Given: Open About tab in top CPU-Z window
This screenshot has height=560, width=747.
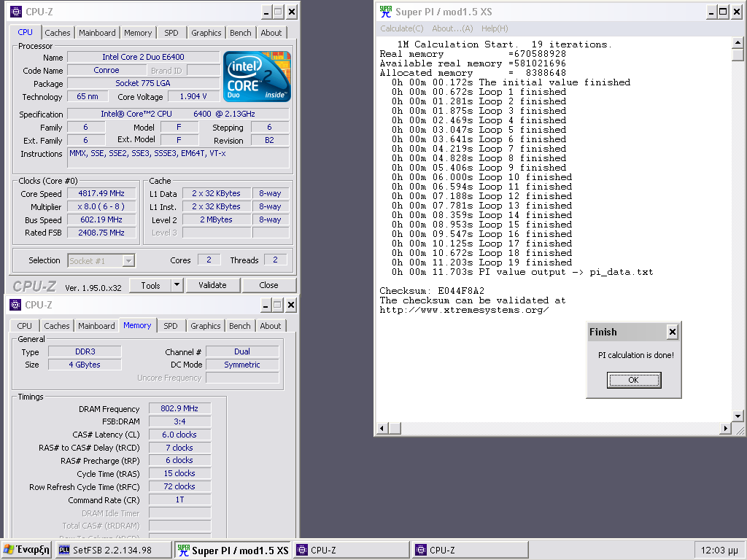Looking at the screenshot, I should (271, 32).
